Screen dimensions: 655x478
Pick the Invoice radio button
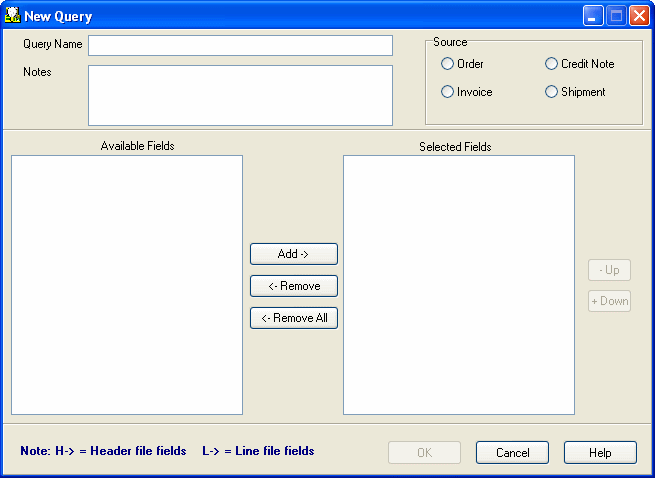click(448, 92)
